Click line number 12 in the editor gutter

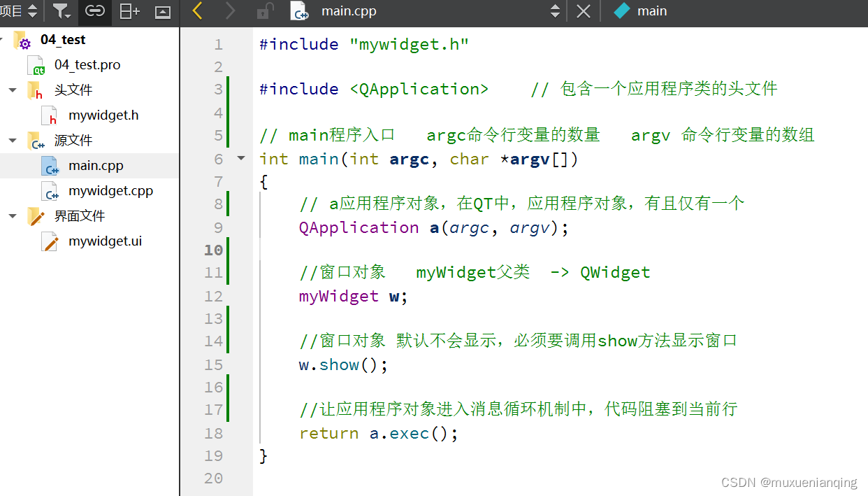pos(213,296)
